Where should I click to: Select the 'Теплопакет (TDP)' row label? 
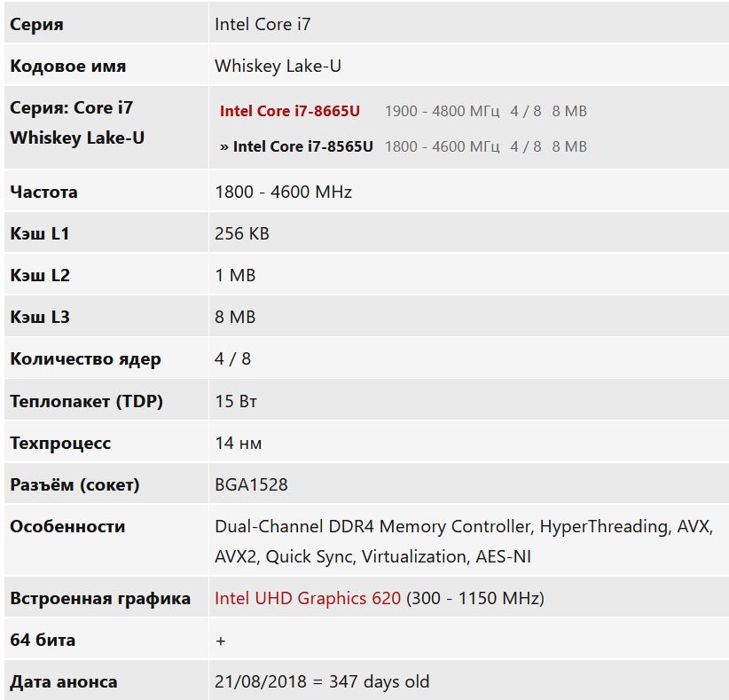click(x=86, y=401)
